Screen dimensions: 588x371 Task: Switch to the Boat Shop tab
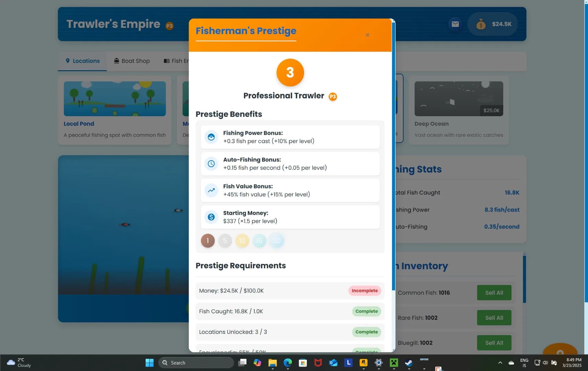pos(132,61)
